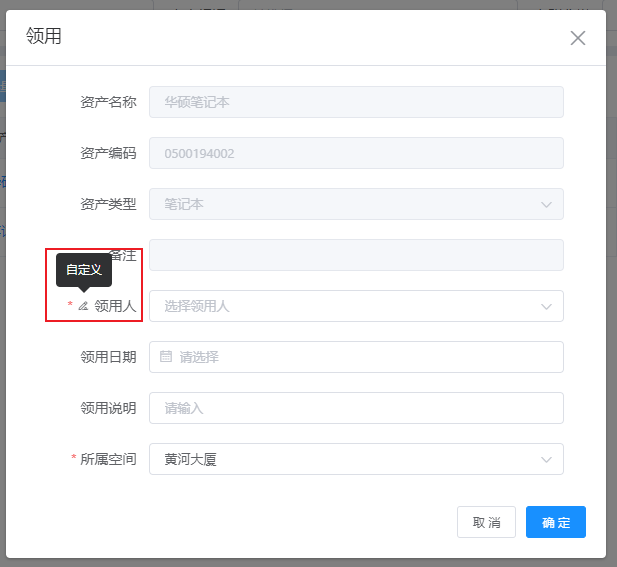The width and height of the screenshot is (617, 567).
Task: Click the 资产名称 field showing 华硕笔记本
Action: (355, 102)
